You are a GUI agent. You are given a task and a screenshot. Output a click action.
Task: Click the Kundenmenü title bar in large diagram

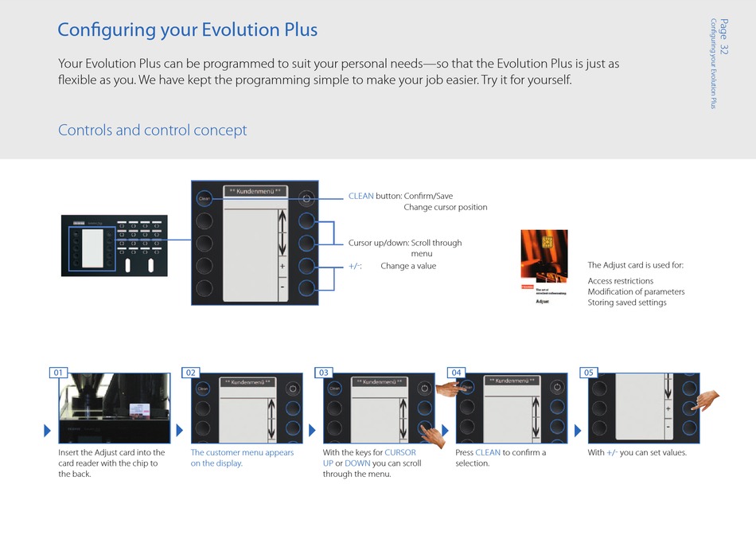(x=255, y=192)
